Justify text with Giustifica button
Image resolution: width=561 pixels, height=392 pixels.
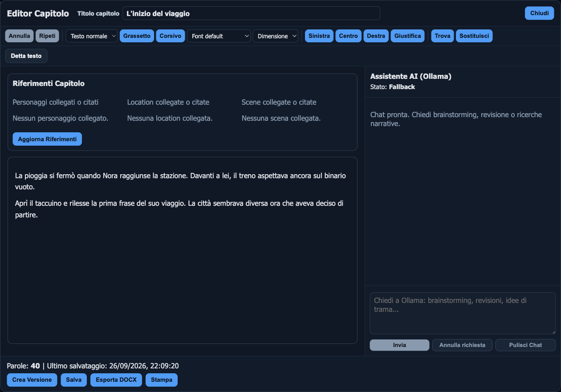point(408,36)
